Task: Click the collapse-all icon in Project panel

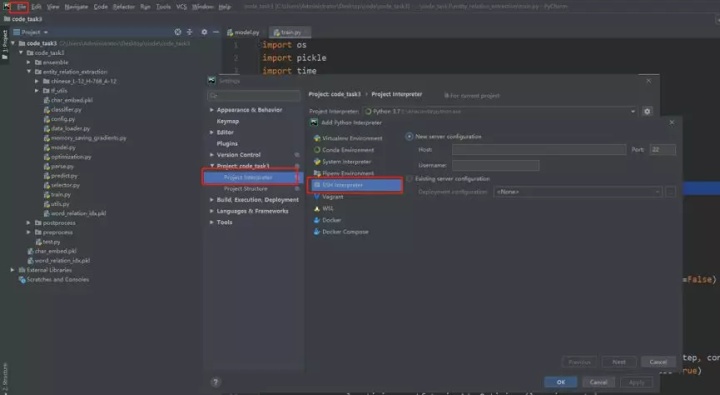Action: pos(190,32)
